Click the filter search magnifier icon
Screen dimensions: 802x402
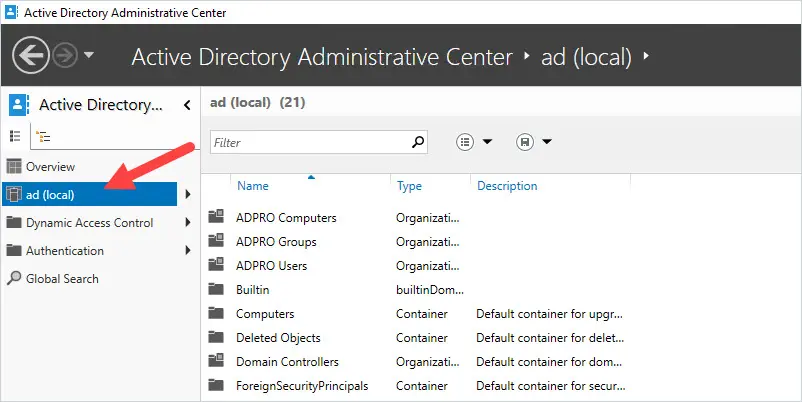coord(418,142)
